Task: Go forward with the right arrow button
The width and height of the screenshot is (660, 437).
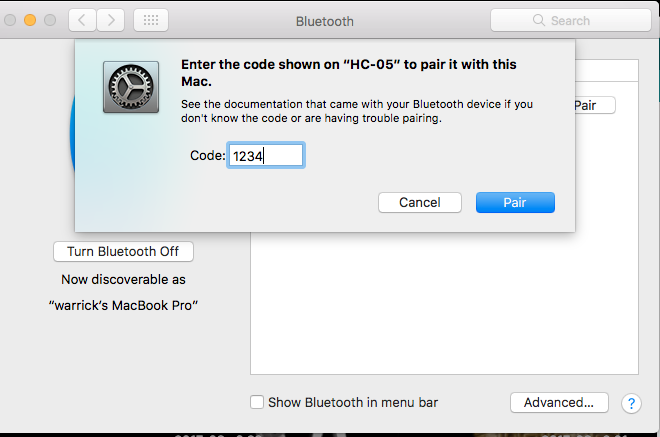Action: coord(111,20)
